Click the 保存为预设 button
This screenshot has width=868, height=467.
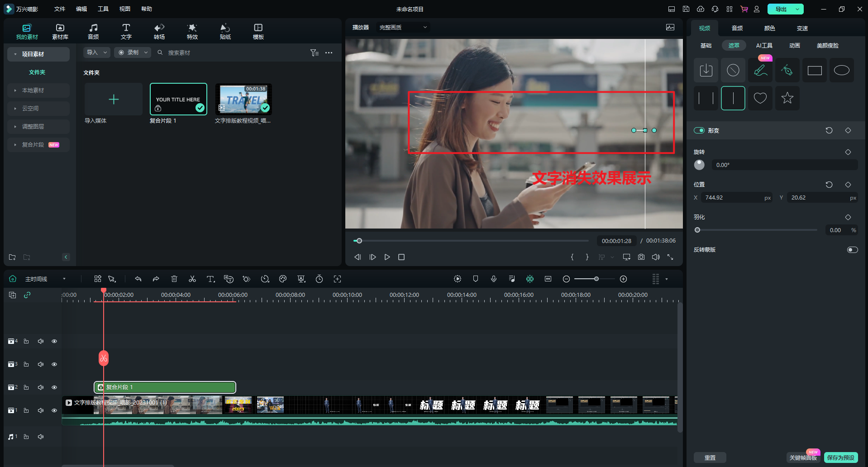click(840, 457)
